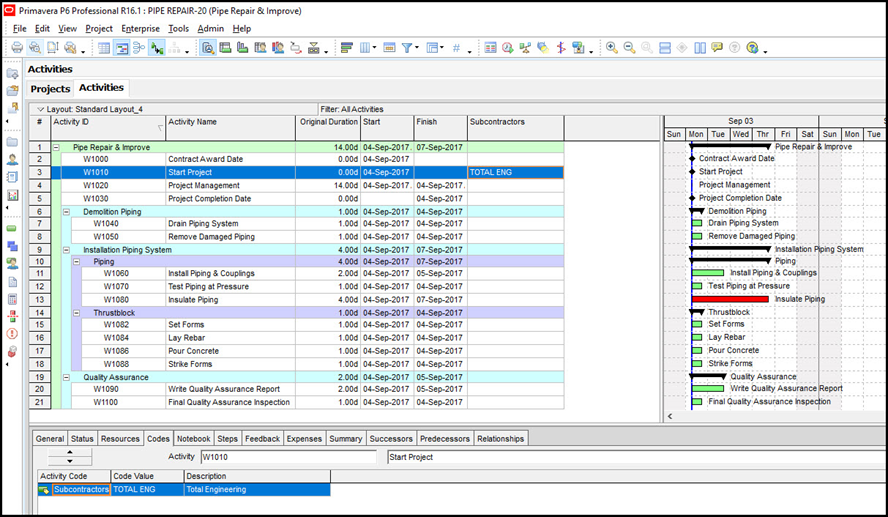Open the Timescale settings icon
This screenshot has width=888, height=517.
tap(389, 48)
